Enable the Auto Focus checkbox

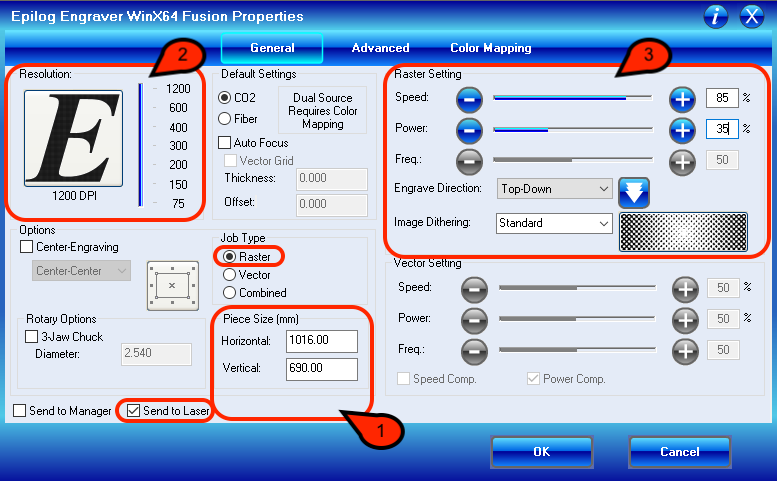pos(225,143)
